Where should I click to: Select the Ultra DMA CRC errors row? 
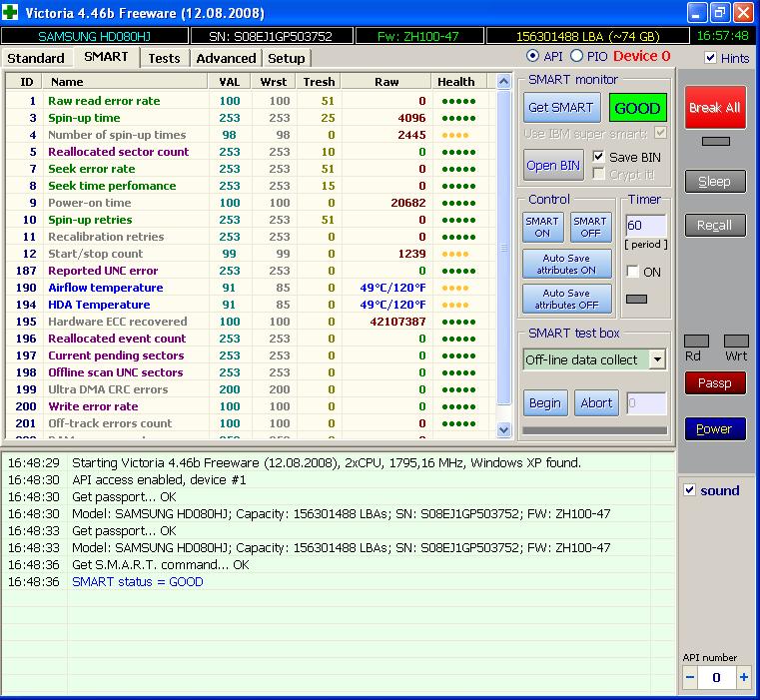(250, 389)
